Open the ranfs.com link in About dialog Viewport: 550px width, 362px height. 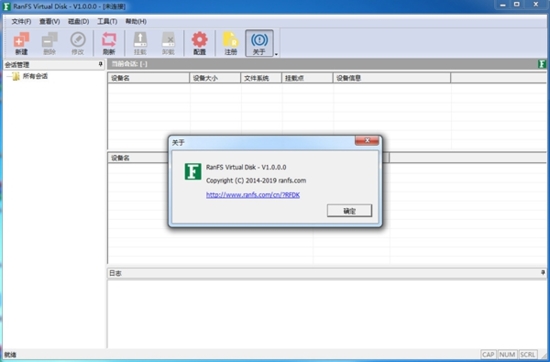coord(253,195)
